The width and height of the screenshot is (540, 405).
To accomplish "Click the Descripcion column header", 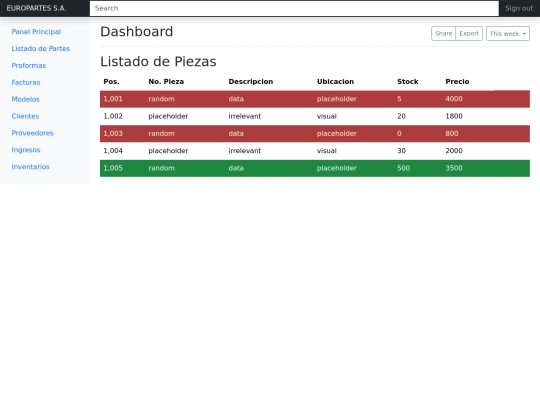I will pos(251,82).
